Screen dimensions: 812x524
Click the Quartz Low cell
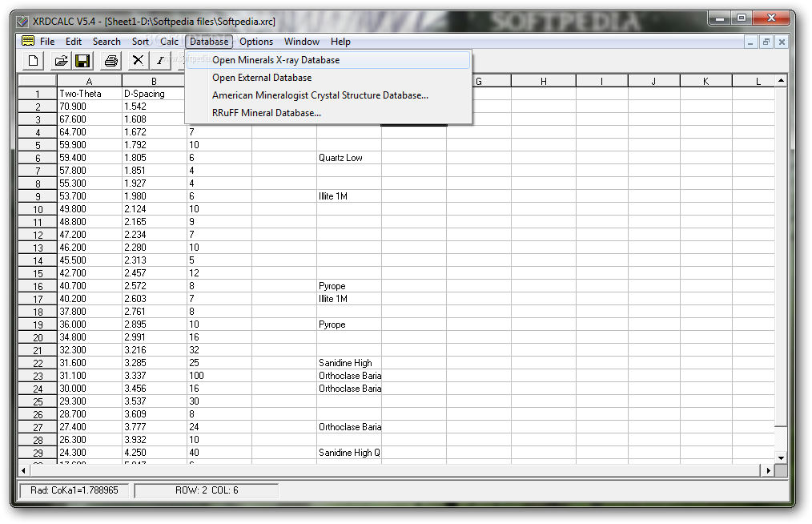pyautogui.click(x=349, y=158)
